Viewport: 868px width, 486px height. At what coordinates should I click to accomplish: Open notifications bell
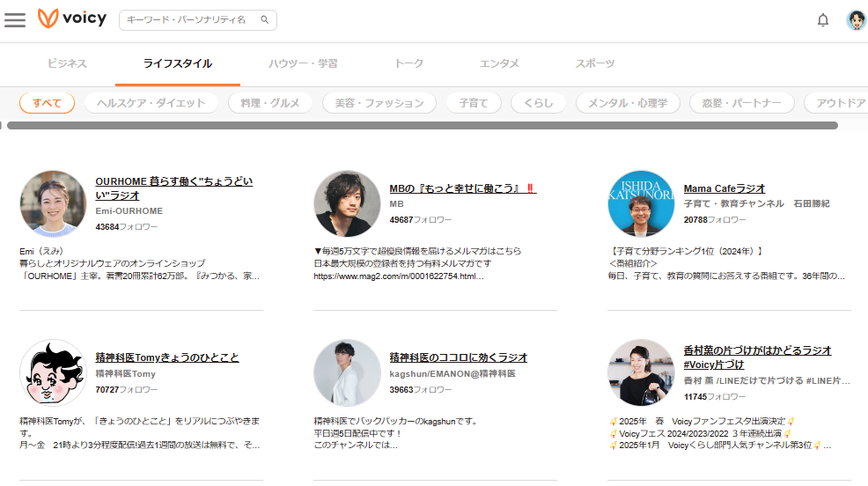(822, 20)
